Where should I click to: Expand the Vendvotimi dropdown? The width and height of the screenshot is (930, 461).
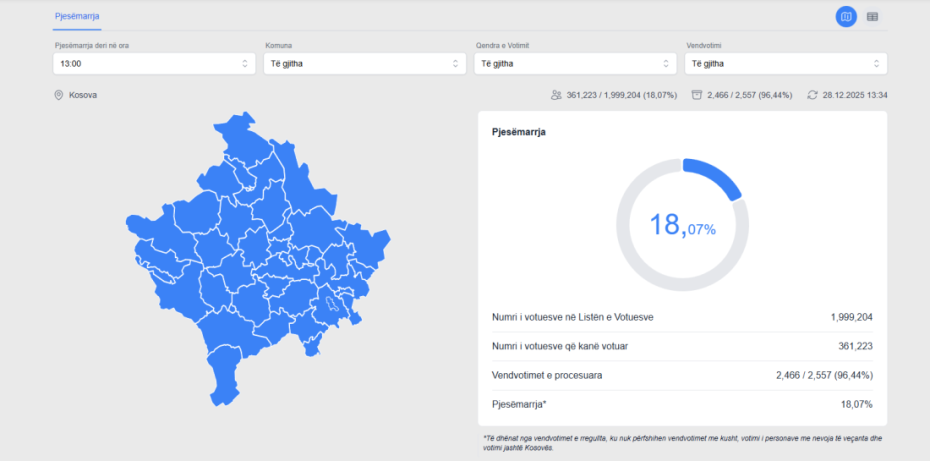pyautogui.click(x=785, y=64)
